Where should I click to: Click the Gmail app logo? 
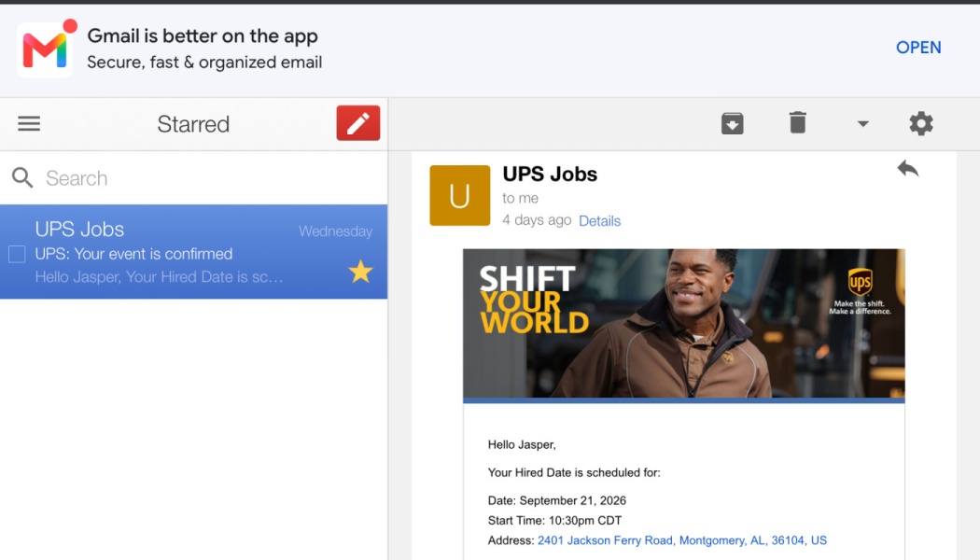45,49
